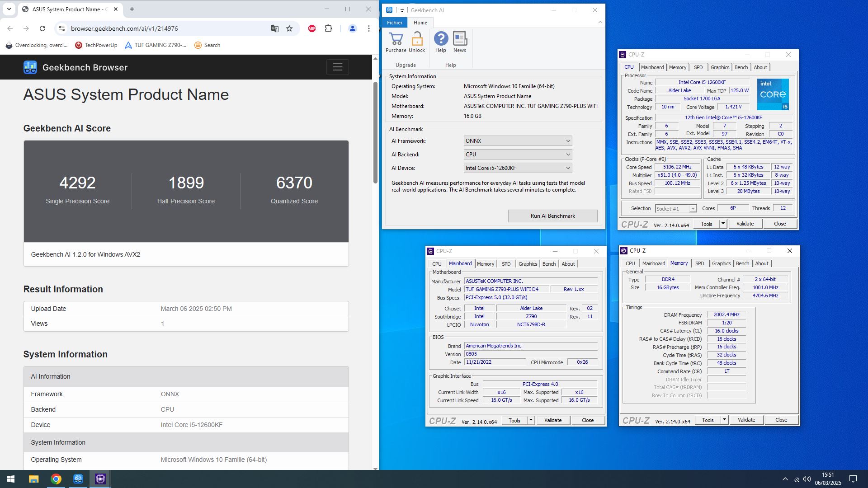This screenshot has height=488, width=868.
Task: Collapse the Geekbench AI ribbon chevron
Action: coord(600,22)
